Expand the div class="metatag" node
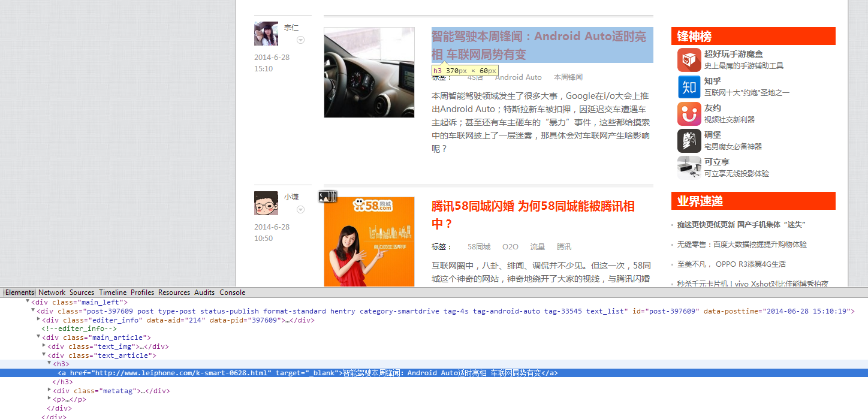This screenshot has width=868, height=419. click(x=49, y=390)
